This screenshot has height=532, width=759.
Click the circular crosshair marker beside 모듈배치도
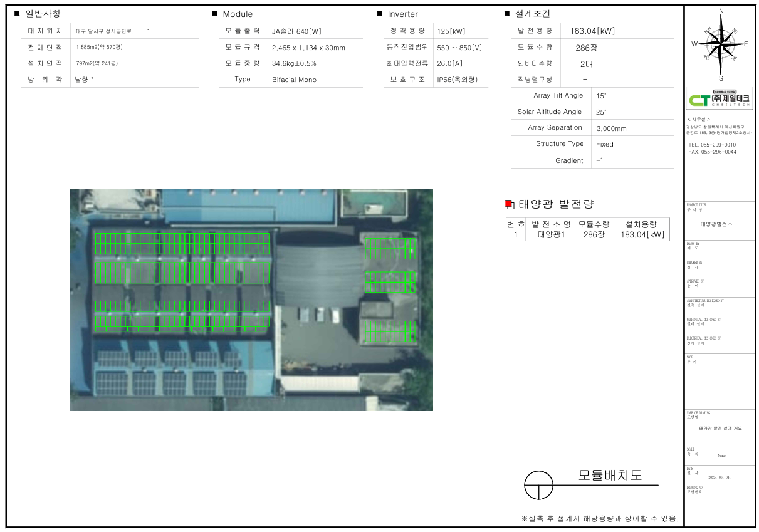538,485
